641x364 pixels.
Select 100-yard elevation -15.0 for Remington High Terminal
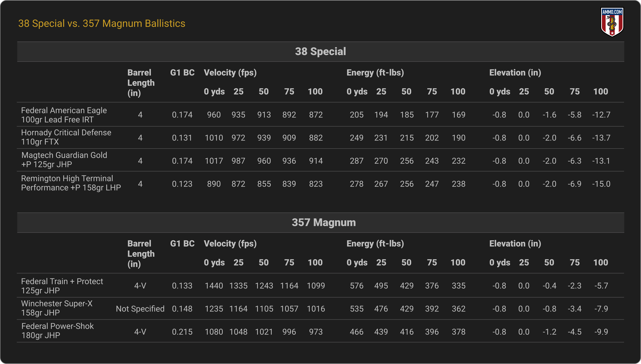(x=601, y=184)
